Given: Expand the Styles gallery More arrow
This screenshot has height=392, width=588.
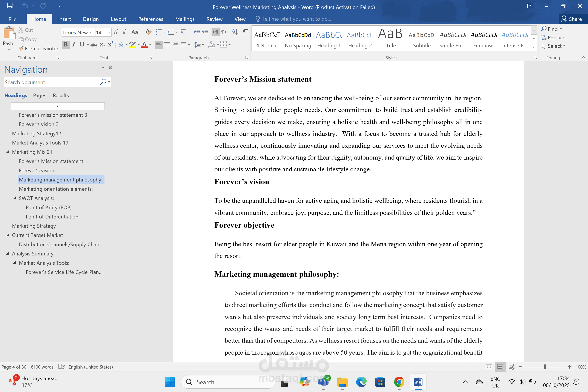Looking at the screenshot, I should (534, 47).
